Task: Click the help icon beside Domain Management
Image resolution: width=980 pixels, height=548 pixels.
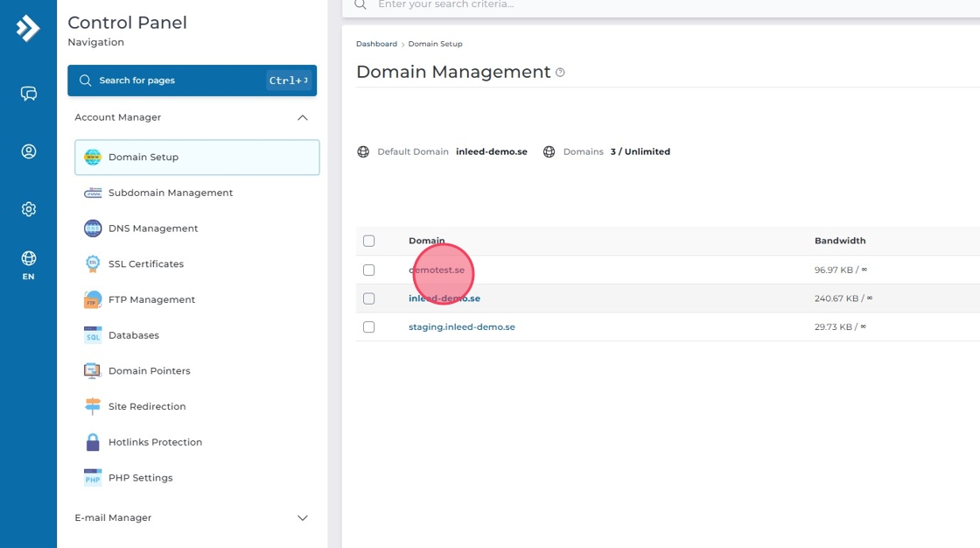Action: 560,73
